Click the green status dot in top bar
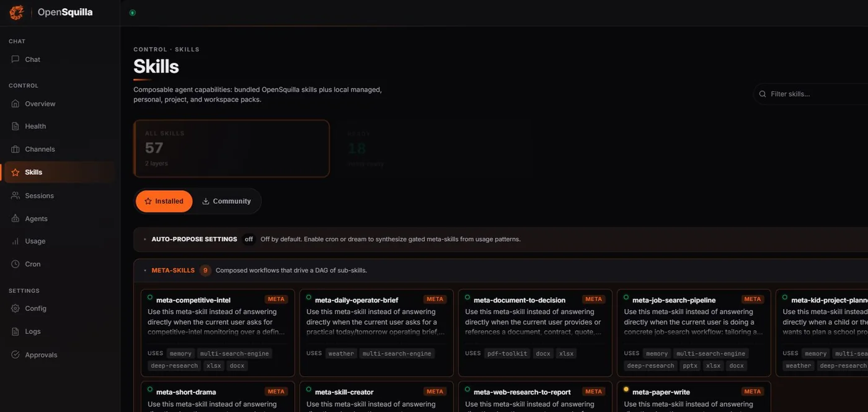This screenshot has height=412, width=868. pos(132,12)
